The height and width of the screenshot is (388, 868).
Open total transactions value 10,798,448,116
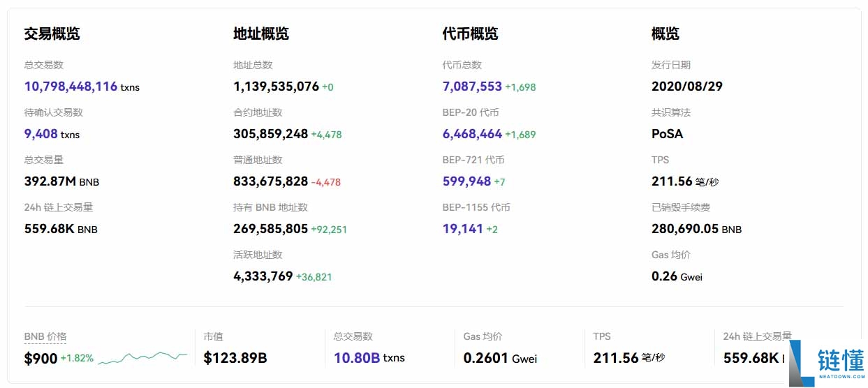click(x=71, y=87)
